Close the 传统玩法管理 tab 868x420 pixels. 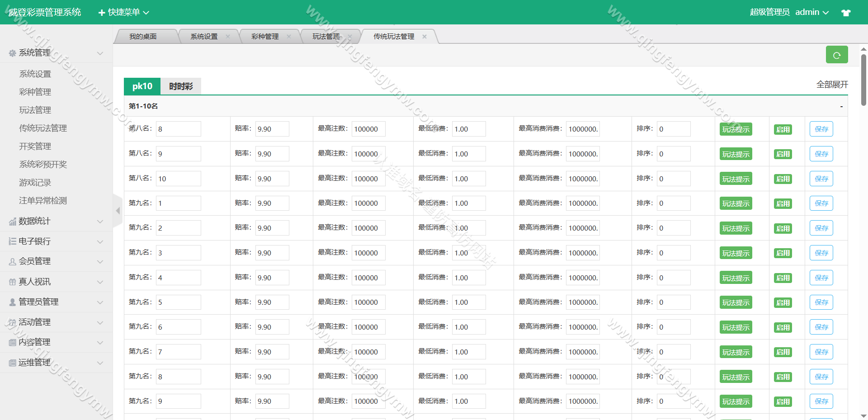(425, 37)
